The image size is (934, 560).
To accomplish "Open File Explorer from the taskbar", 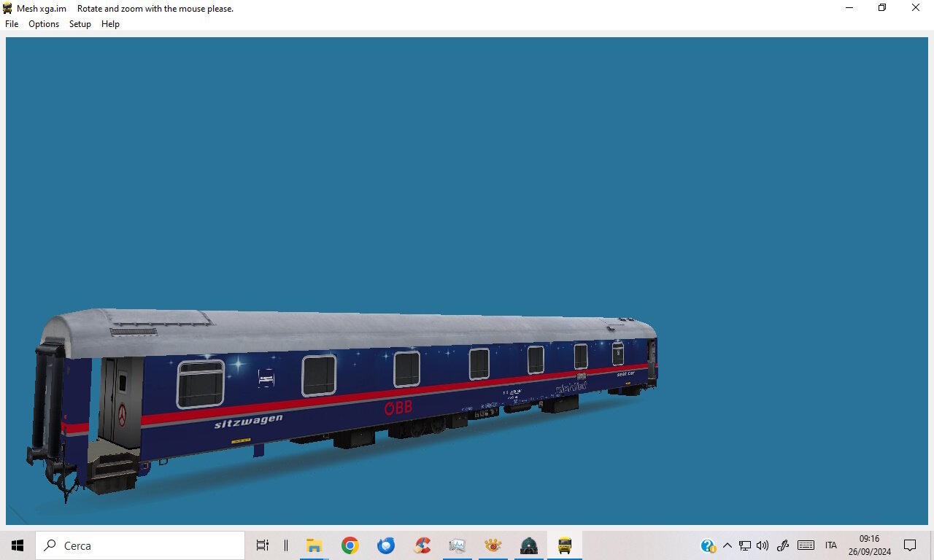I will [314, 545].
